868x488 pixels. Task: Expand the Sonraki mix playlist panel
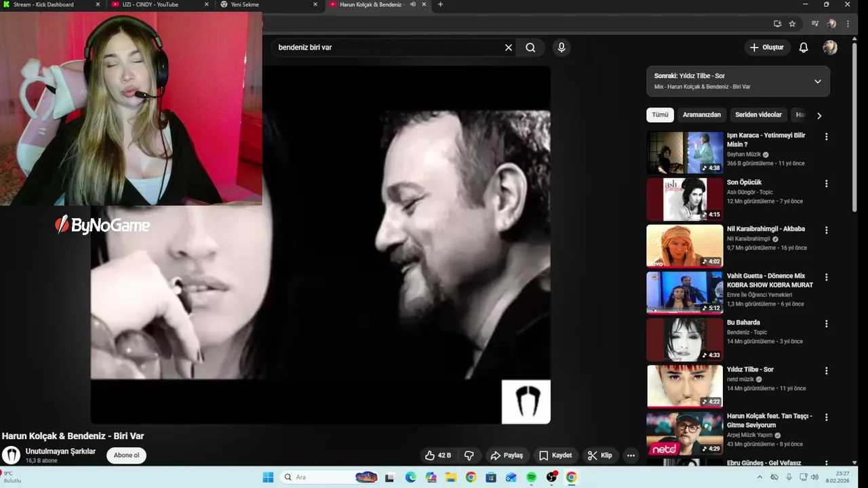[818, 81]
